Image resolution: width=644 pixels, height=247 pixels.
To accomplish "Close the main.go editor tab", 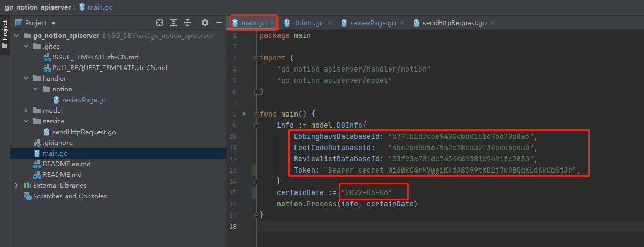I will click(x=272, y=23).
